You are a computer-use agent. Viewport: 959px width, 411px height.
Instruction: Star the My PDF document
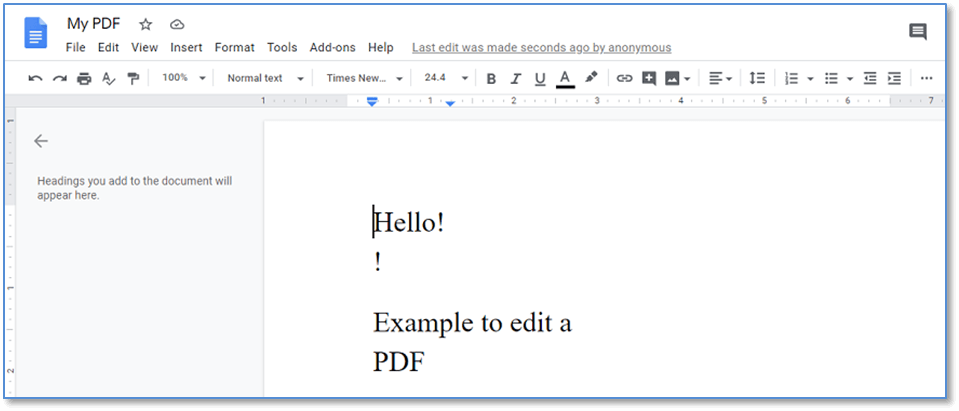coord(146,24)
